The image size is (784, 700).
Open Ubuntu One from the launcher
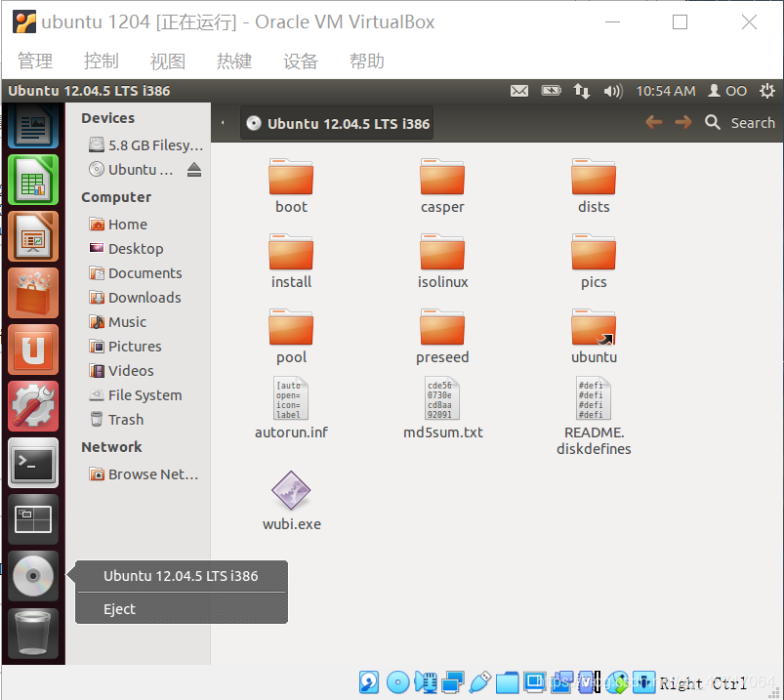pyautogui.click(x=33, y=350)
